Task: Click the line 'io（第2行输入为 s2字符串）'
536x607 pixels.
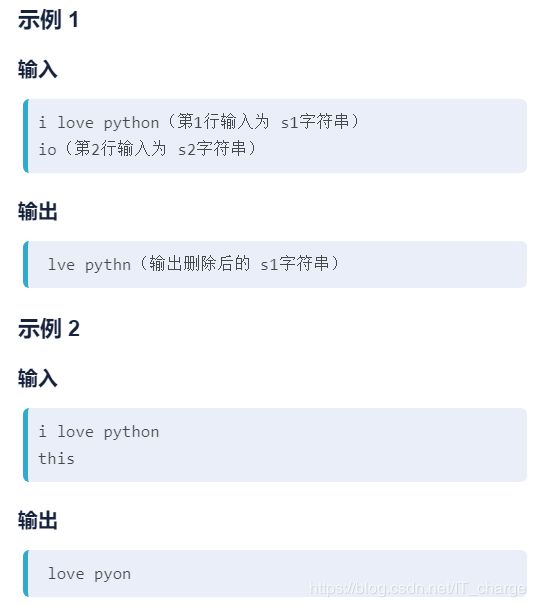Action: 147,149
